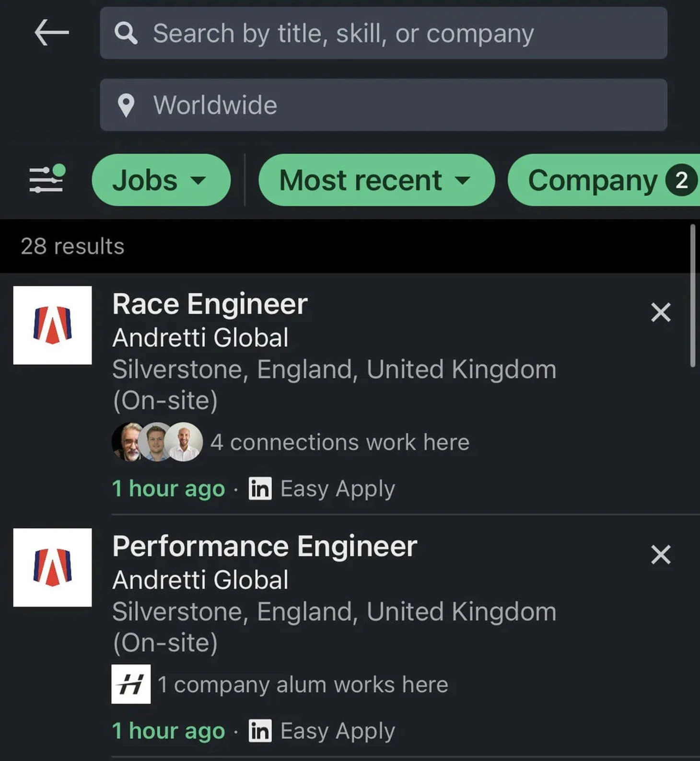Dismiss the Race Engineer job listing
Screen dimensions: 700x761
tap(661, 312)
